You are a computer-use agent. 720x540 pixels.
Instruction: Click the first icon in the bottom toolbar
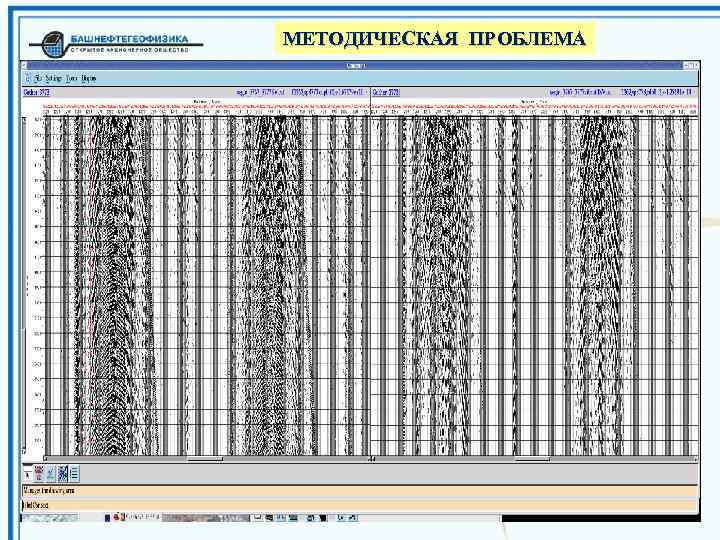point(27,474)
